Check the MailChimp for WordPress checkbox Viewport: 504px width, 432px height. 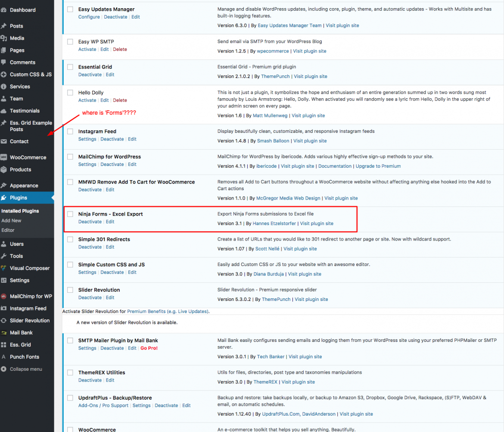pyautogui.click(x=70, y=157)
